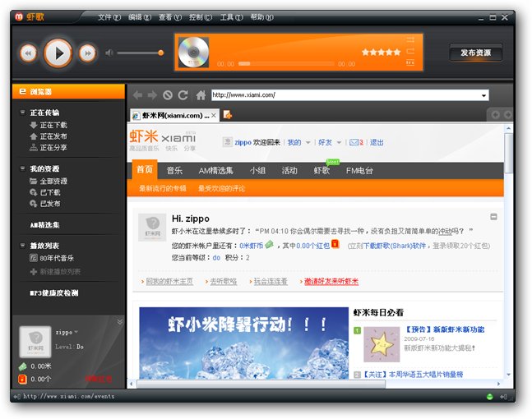Viewport: 532px width, 419px height.
Task: Click 新建播放列表 plus item
Action: pyautogui.click(x=55, y=272)
